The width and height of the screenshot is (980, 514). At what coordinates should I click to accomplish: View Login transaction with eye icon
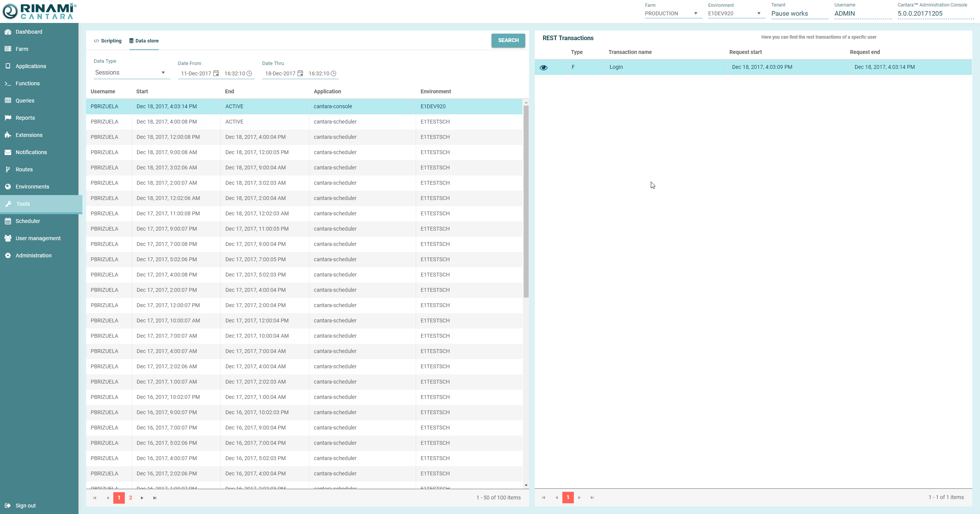tap(544, 67)
